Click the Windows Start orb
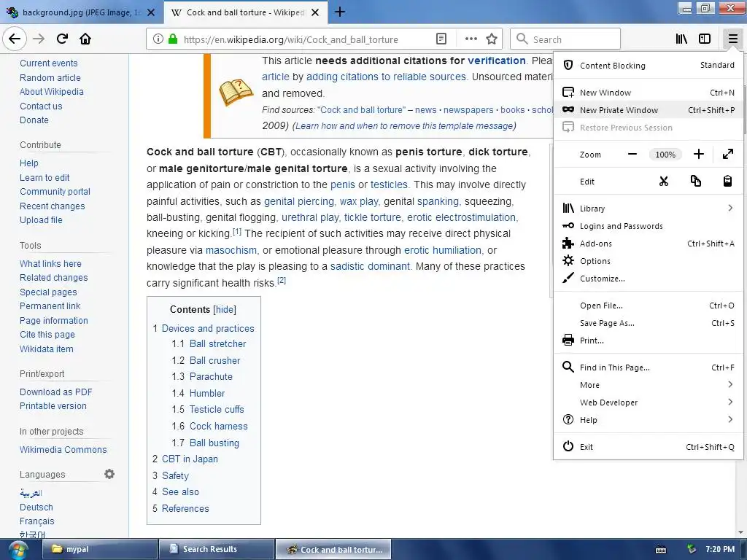Image resolution: width=747 pixels, height=560 pixels. pyautogui.click(x=18, y=550)
